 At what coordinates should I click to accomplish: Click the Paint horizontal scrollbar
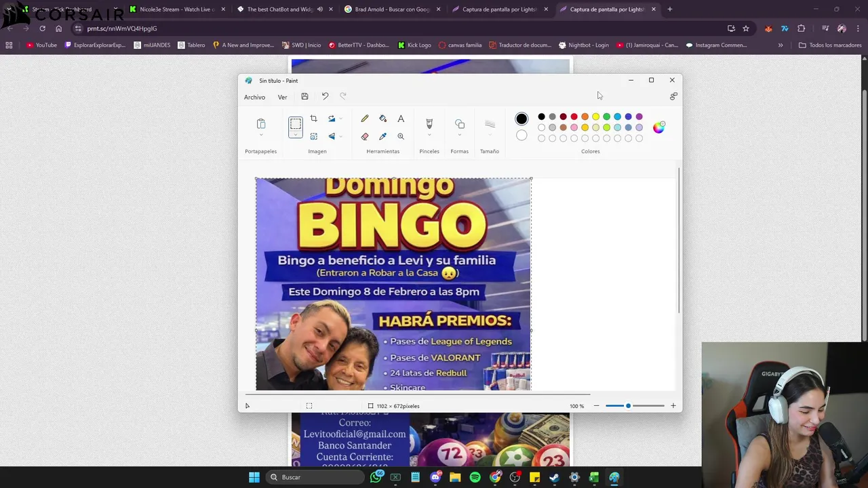(417, 394)
